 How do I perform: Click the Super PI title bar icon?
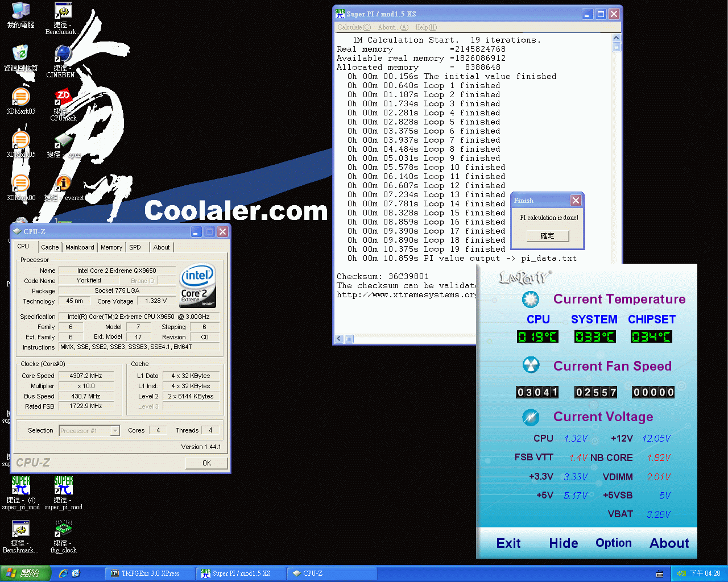pyautogui.click(x=340, y=14)
